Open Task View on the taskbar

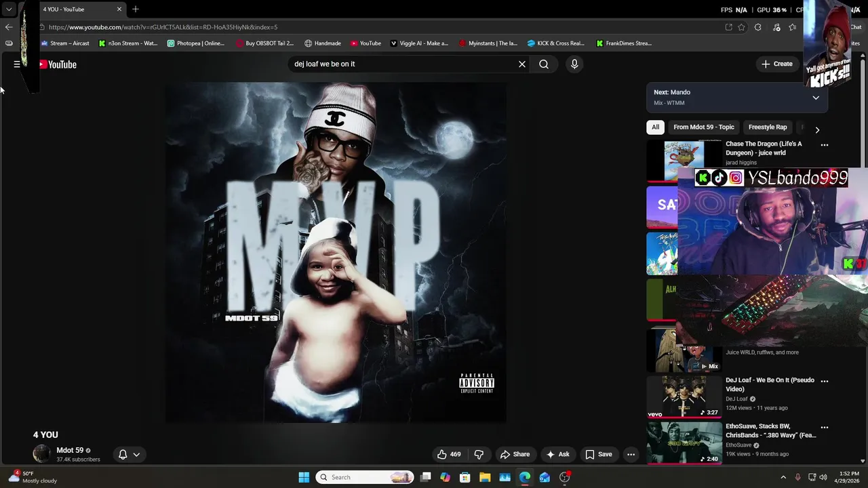click(x=425, y=477)
